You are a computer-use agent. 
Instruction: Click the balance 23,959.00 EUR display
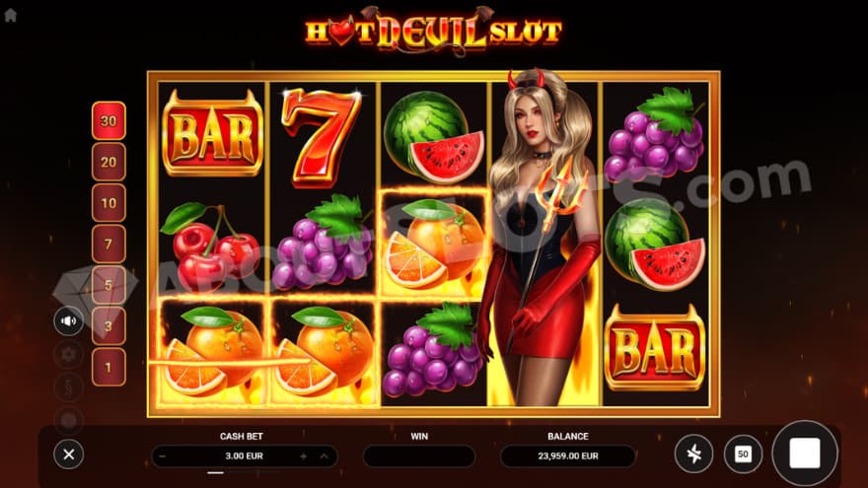(x=568, y=456)
